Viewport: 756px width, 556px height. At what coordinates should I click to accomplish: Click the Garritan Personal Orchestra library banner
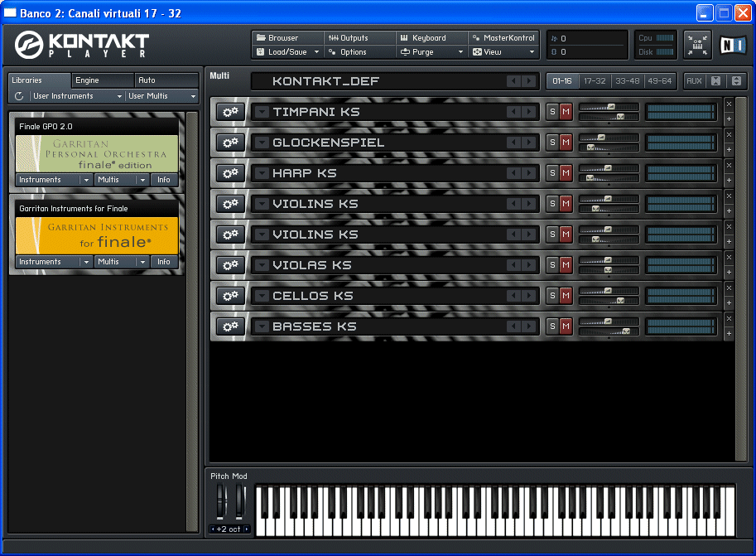[97, 153]
